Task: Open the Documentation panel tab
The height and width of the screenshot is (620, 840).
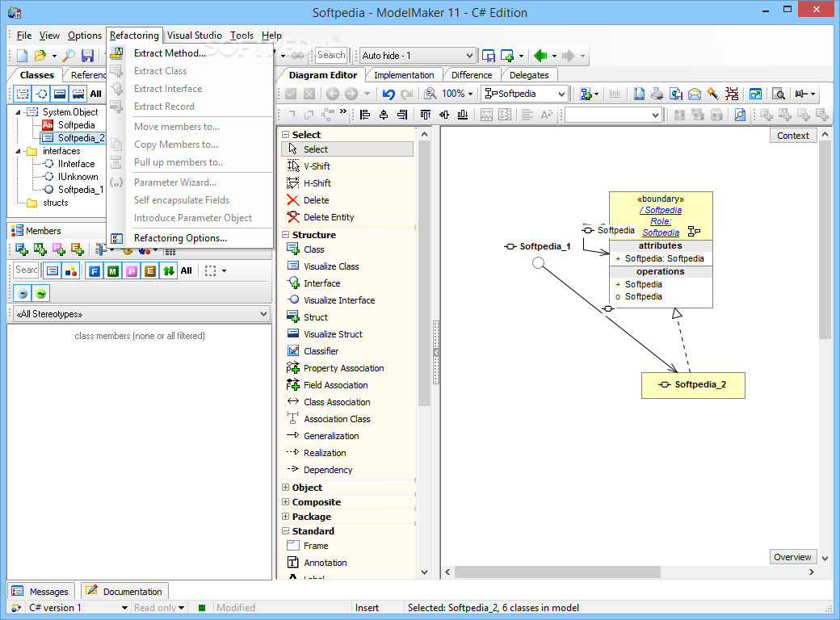Action: [x=124, y=592]
